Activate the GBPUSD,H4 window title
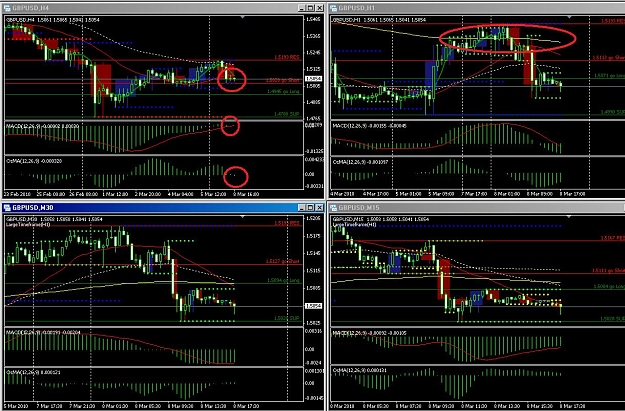 [x=31, y=8]
